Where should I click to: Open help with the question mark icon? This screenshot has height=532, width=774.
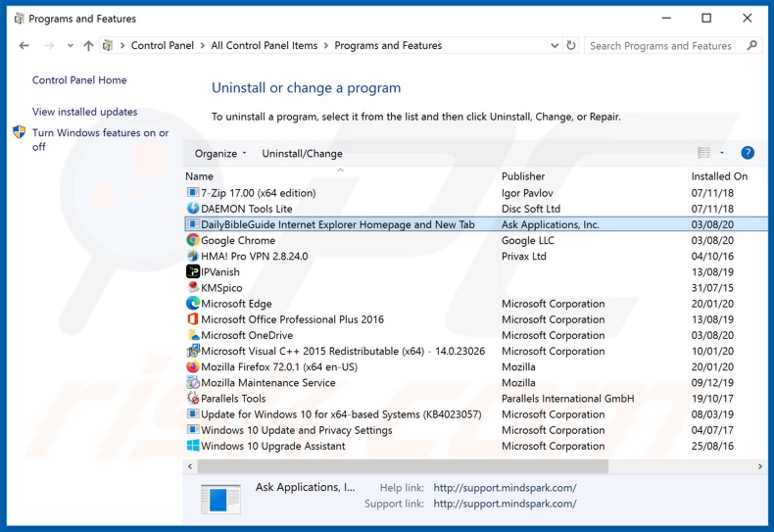[748, 153]
